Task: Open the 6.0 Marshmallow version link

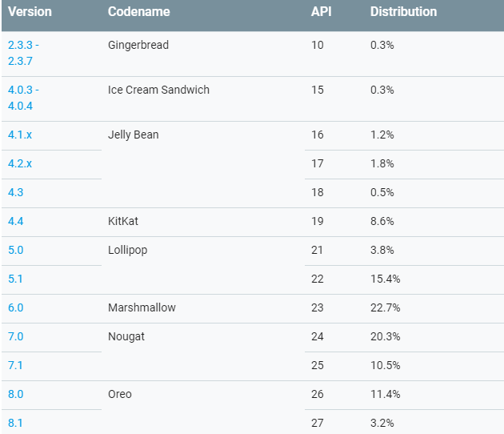Action: click(x=16, y=307)
